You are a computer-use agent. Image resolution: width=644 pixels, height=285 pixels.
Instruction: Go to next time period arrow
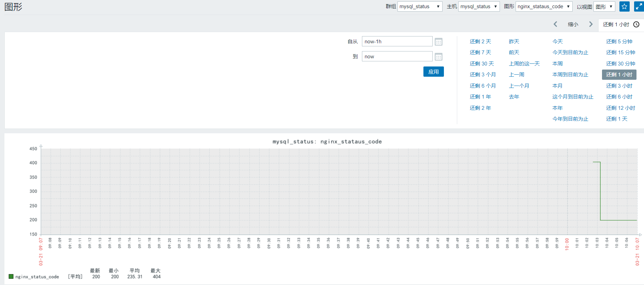pos(591,24)
